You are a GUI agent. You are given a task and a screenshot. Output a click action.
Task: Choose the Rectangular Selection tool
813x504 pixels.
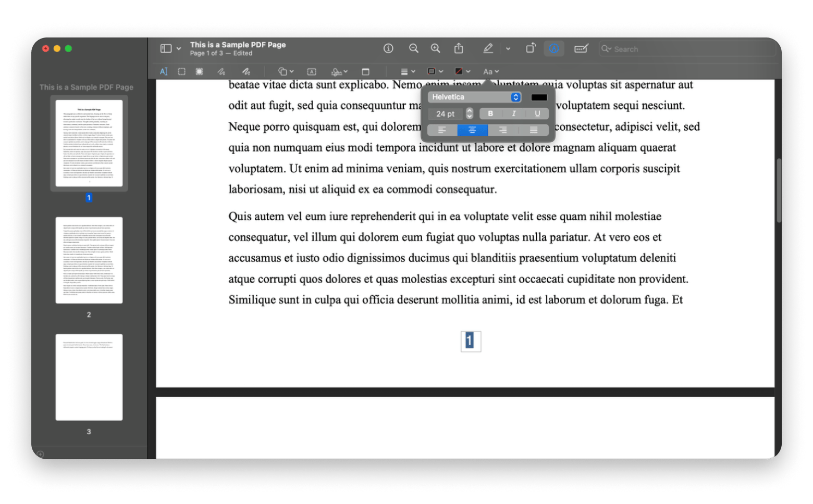tap(182, 71)
